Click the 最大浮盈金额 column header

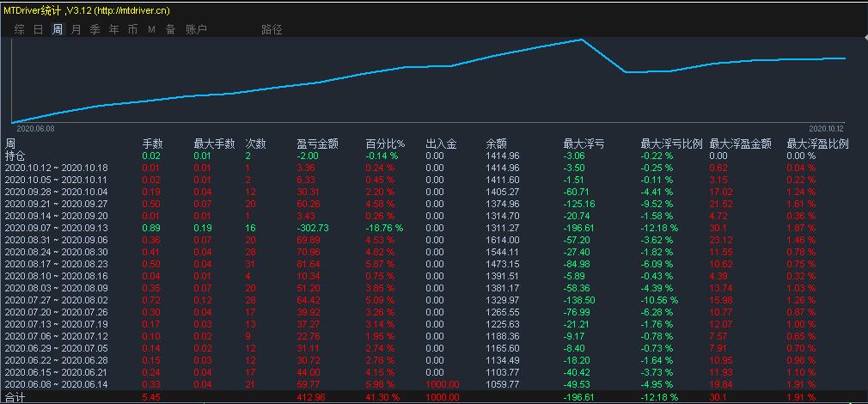[741, 144]
